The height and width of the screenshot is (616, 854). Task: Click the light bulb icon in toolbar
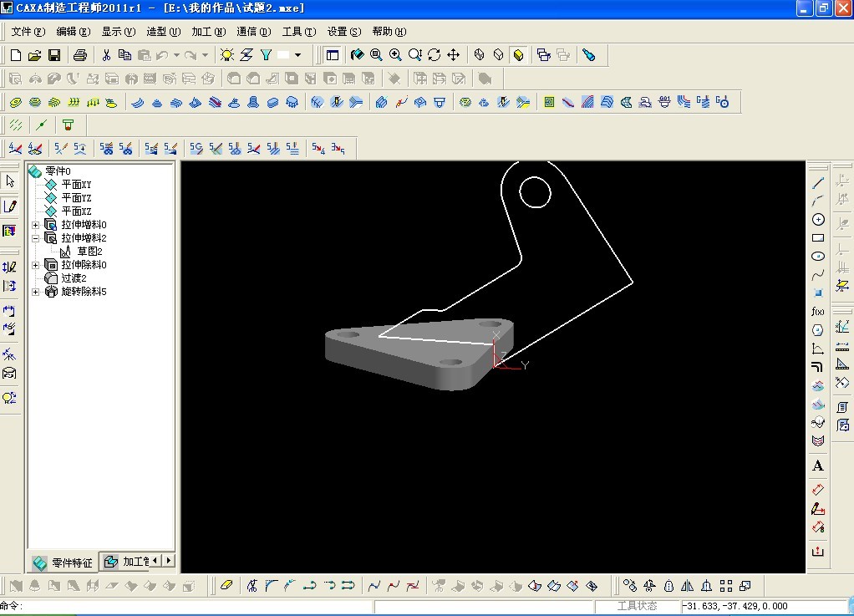227,55
